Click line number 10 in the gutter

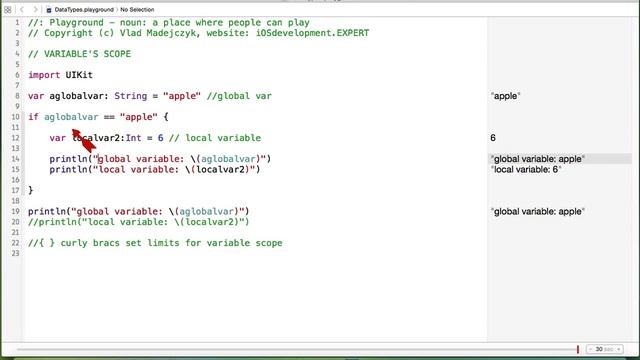[x=16, y=117]
